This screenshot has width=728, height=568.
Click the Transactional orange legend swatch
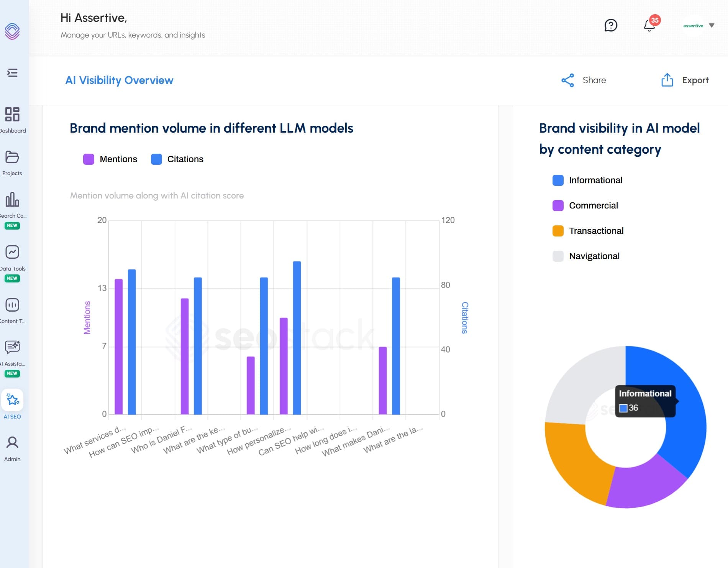[x=558, y=231]
